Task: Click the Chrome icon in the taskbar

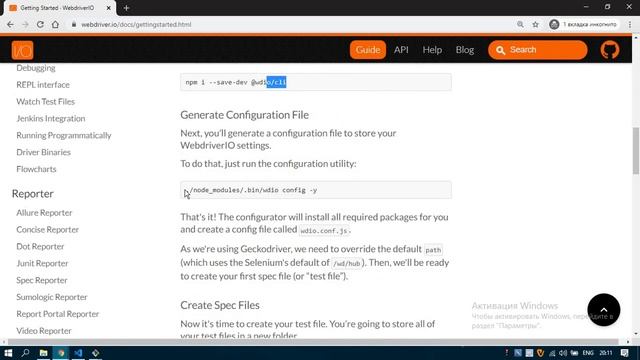Action: point(61,353)
